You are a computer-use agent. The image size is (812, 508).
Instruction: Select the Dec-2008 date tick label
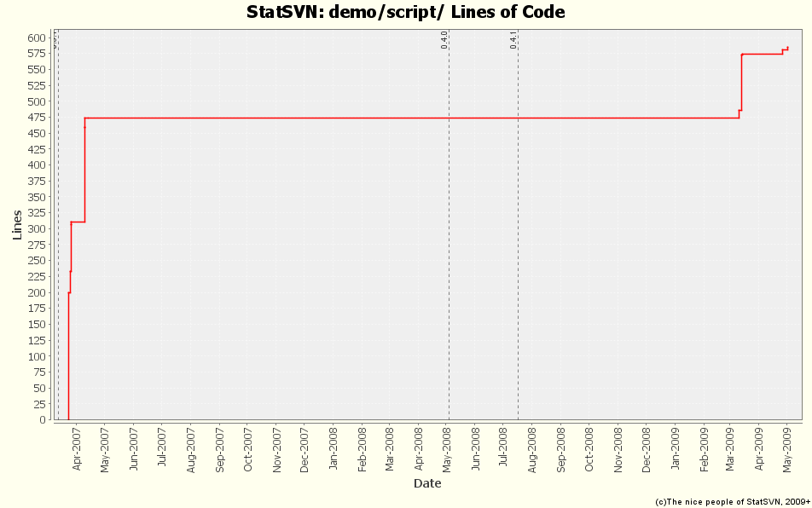[647, 449]
